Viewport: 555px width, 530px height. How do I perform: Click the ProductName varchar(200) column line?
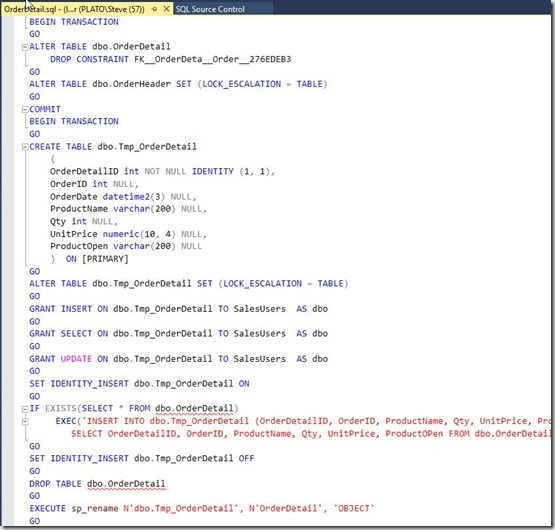[x=128, y=209]
